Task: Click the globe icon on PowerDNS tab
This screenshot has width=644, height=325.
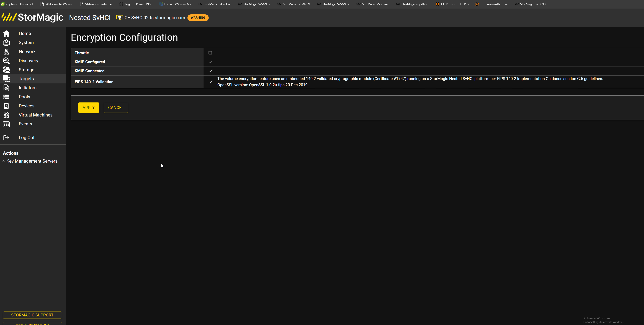Action: click(x=121, y=4)
